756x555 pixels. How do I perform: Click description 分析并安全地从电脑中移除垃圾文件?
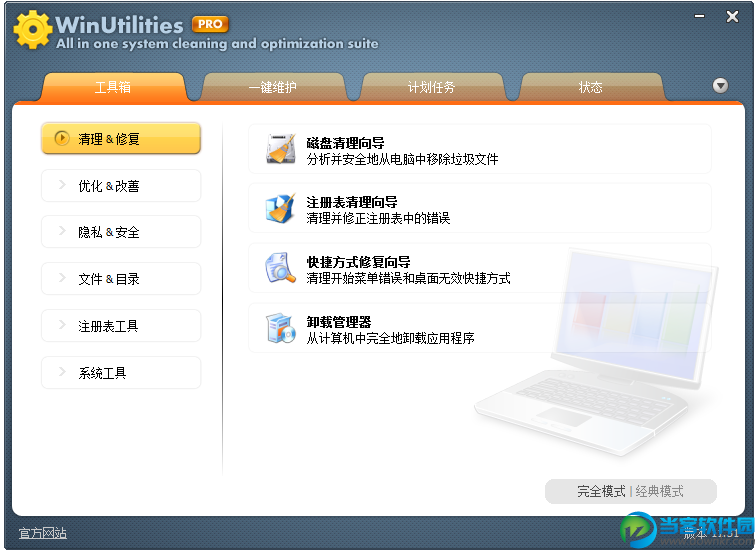tap(402, 159)
